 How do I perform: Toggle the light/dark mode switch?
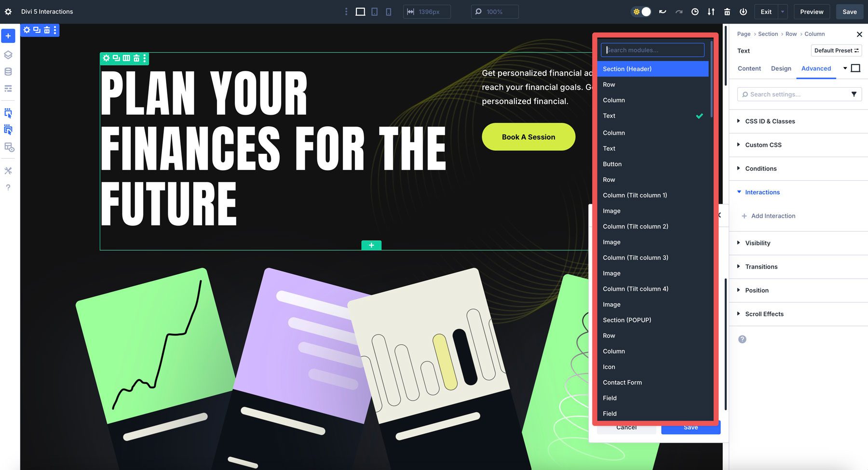[x=641, y=11]
